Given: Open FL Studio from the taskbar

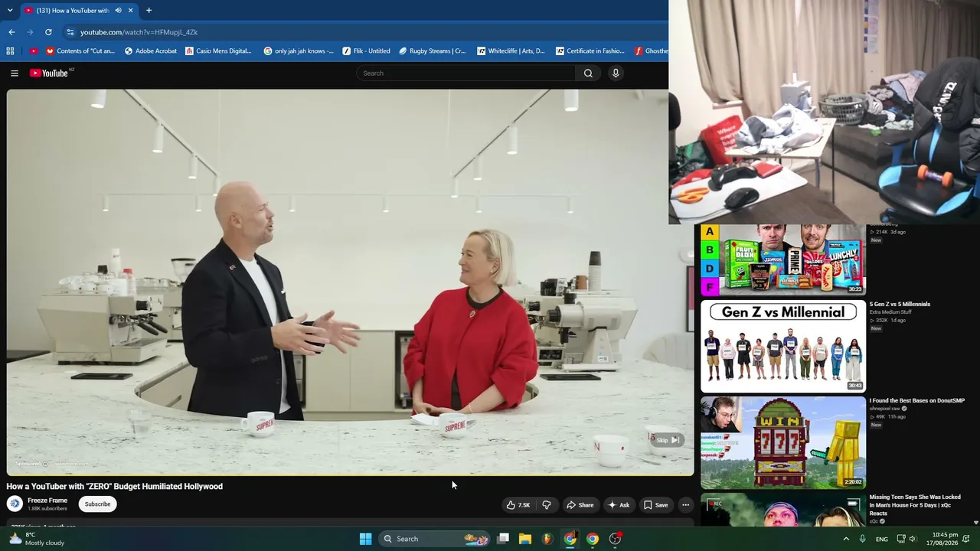Looking at the screenshot, I should coord(547,539).
